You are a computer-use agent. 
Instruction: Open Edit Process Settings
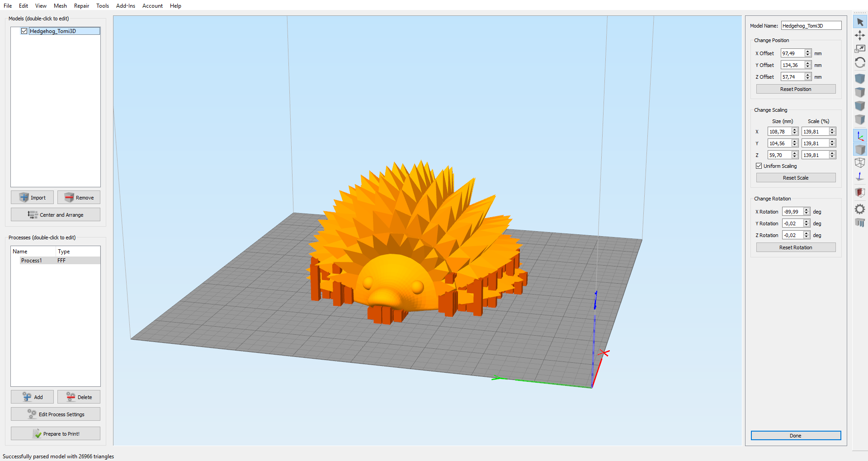pyautogui.click(x=56, y=414)
